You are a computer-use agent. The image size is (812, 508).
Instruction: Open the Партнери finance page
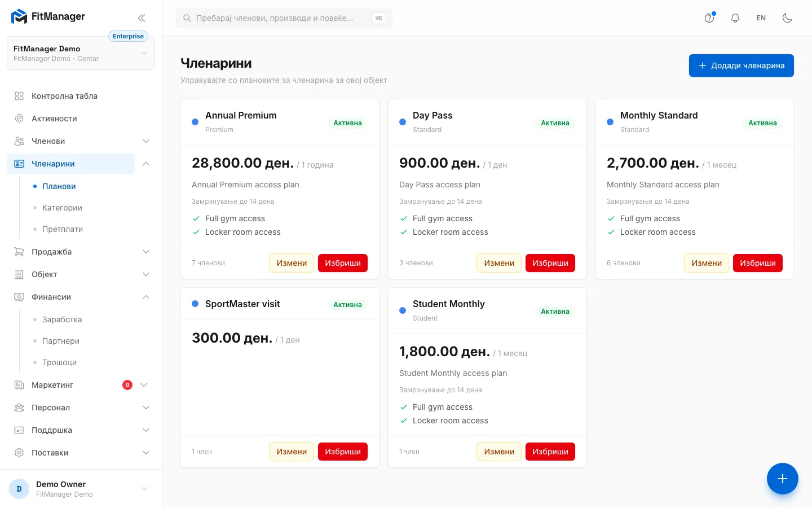[x=61, y=341]
